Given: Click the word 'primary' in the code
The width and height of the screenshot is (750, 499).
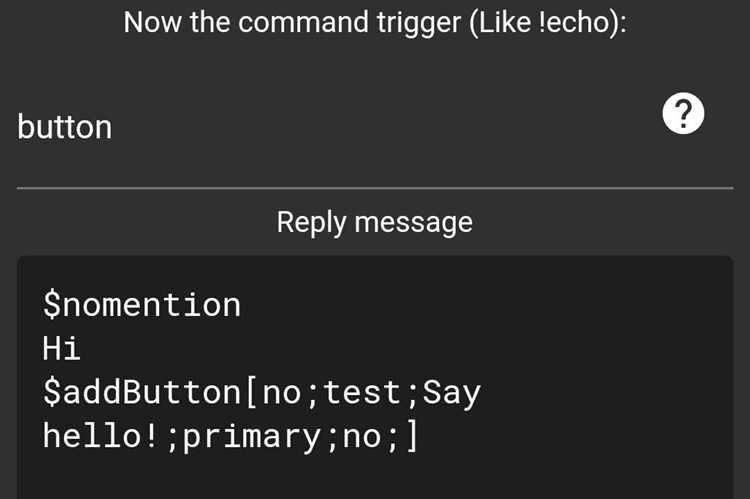Looking at the screenshot, I should tap(252, 438).
